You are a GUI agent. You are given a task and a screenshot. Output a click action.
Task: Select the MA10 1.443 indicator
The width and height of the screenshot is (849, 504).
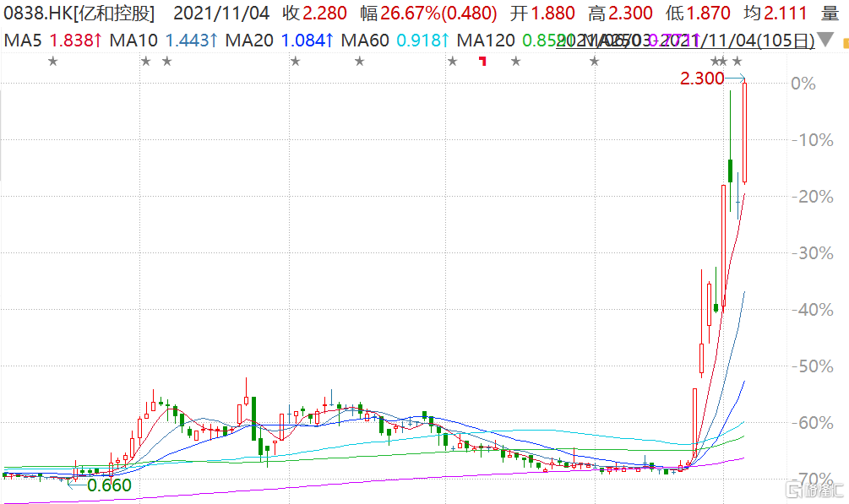click(x=164, y=40)
